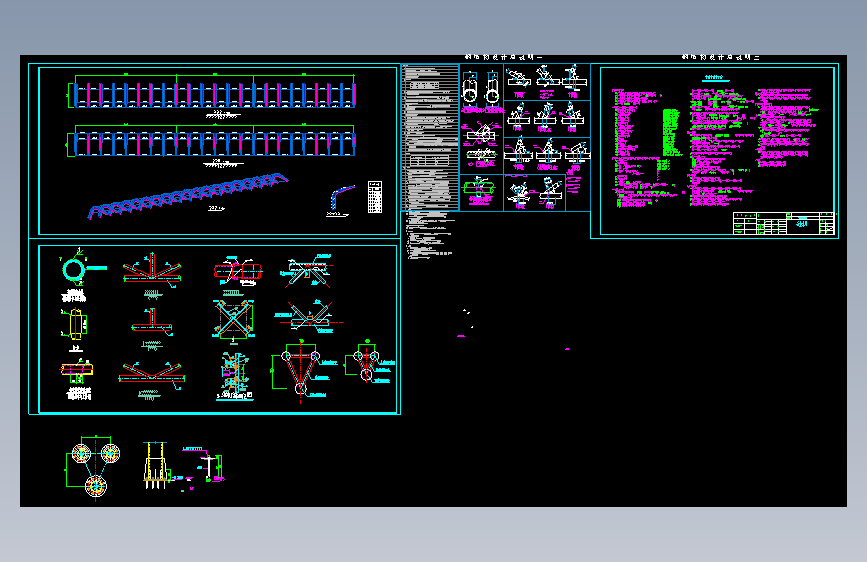The height and width of the screenshot is (562, 867).
Task: Click the two vertical pipe weld details
Action: click(480, 89)
